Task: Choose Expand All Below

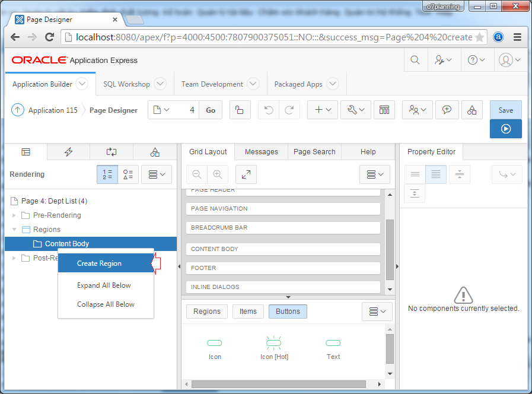Action: (x=104, y=285)
